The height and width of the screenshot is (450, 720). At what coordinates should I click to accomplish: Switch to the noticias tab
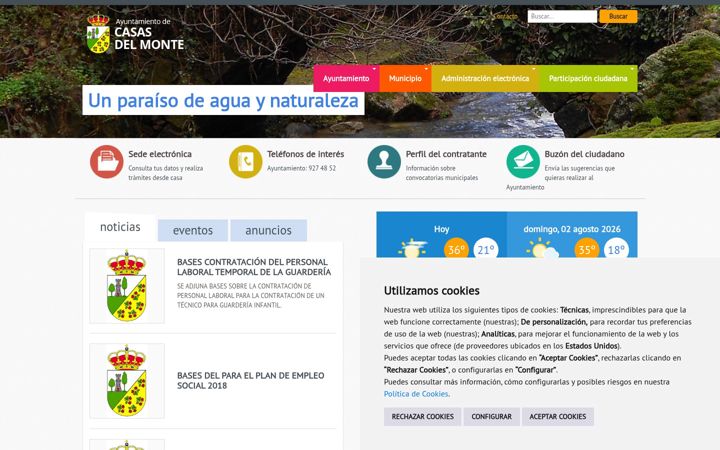coord(120,227)
